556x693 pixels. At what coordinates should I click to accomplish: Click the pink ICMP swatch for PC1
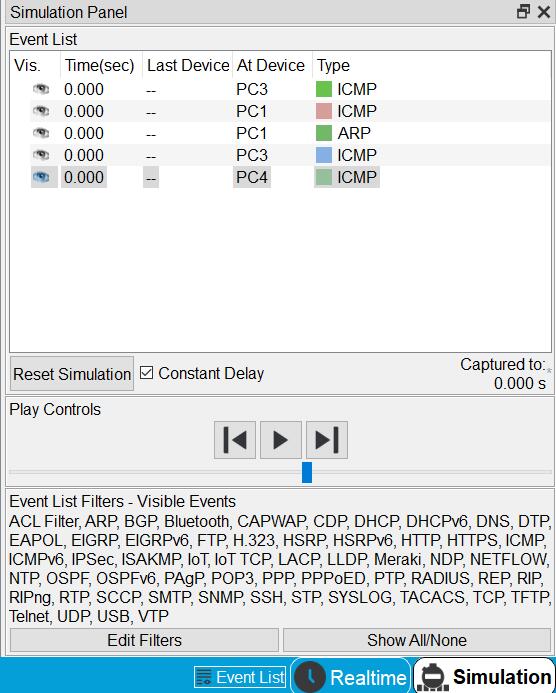pos(324,111)
